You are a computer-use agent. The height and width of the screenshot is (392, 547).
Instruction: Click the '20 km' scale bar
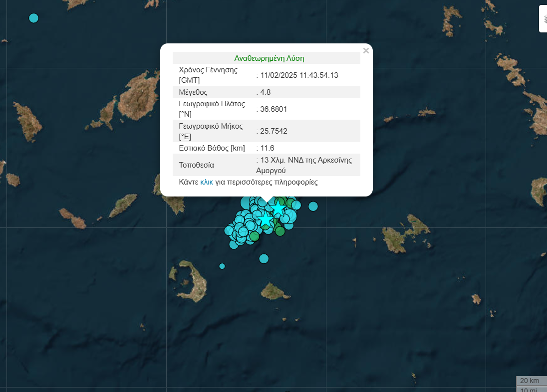(x=531, y=381)
